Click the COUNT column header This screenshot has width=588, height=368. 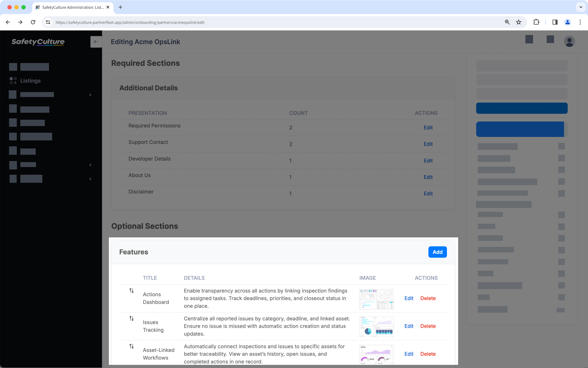[x=299, y=113]
